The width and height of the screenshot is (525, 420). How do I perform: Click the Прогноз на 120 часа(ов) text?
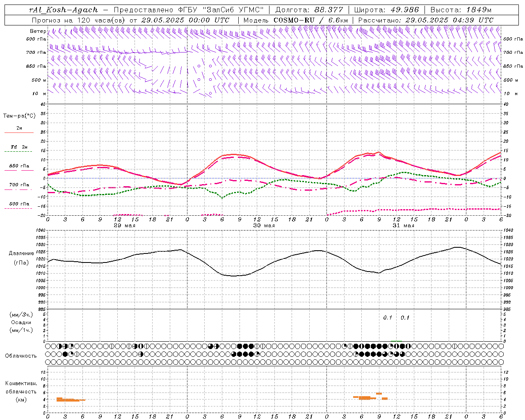point(79,20)
